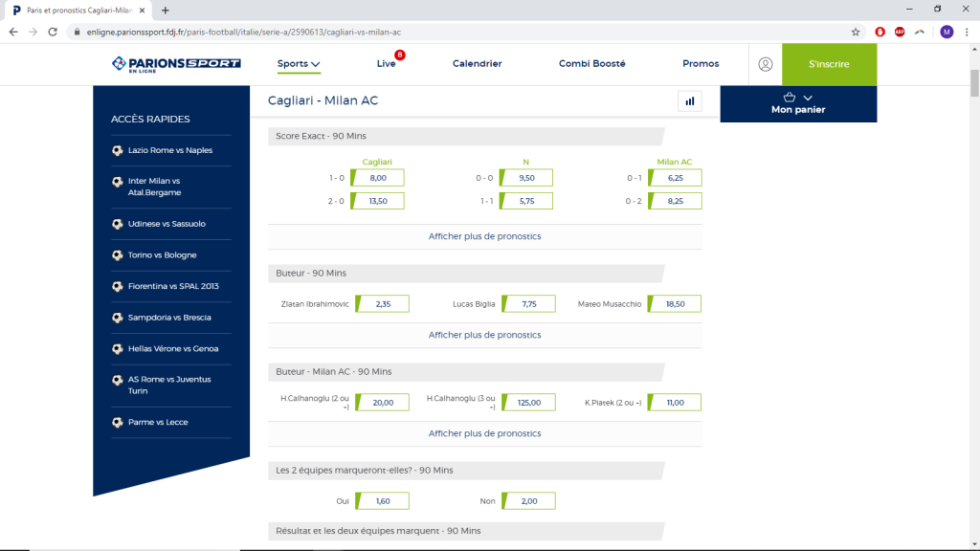The height and width of the screenshot is (551, 980).
Task: Show match statistics bar chart icon
Action: click(689, 101)
